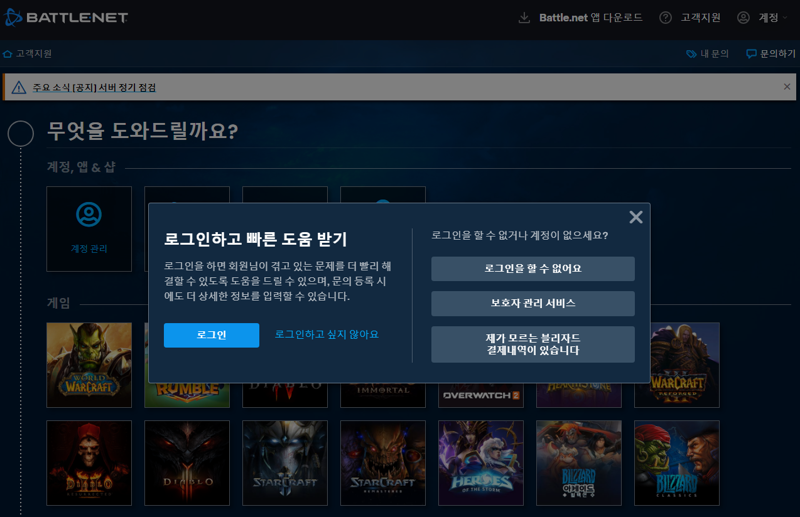The width and height of the screenshot is (800, 517).
Task: Select the Blizzard Arcade Collection tile
Action: [579, 463]
